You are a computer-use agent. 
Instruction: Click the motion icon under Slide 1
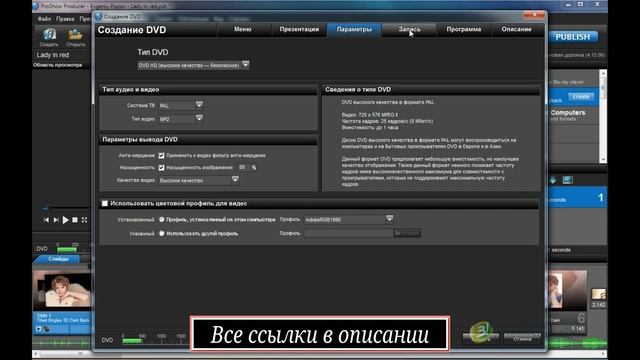click(47, 329)
